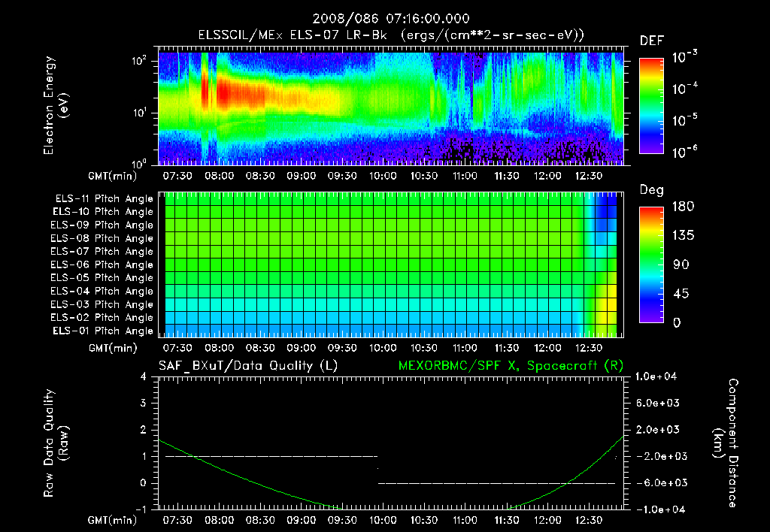Click 11:30 under the data quality plot
This screenshot has width=770, height=532.
point(506,520)
